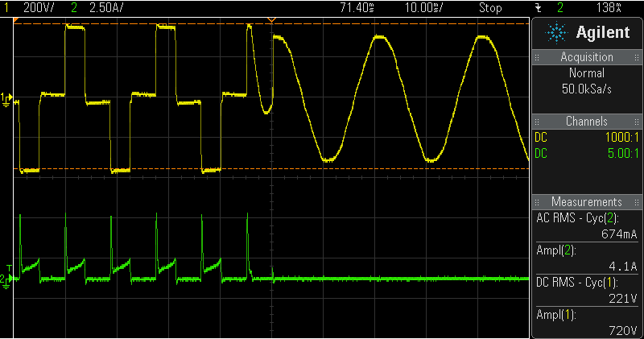Select the channel 1 ground marker

tap(6, 99)
